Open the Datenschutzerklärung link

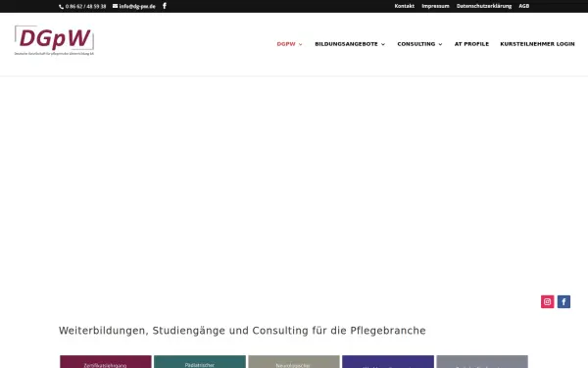click(484, 6)
